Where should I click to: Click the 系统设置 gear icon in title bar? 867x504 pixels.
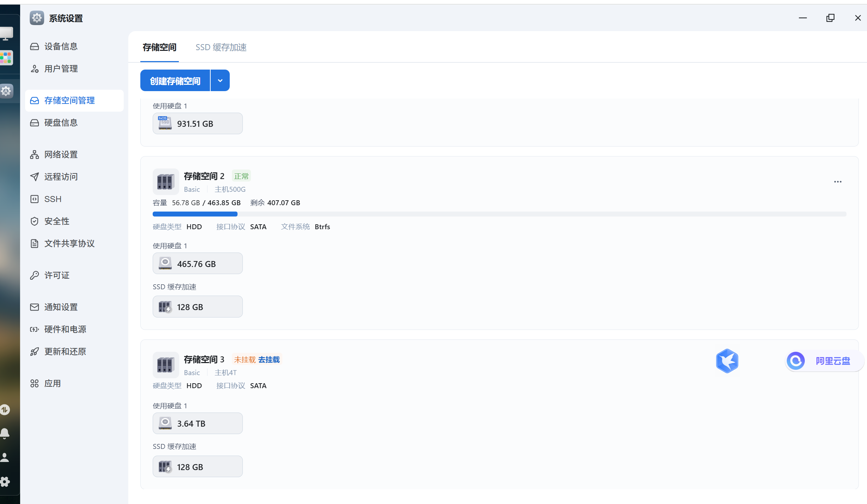tap(37, 18)
